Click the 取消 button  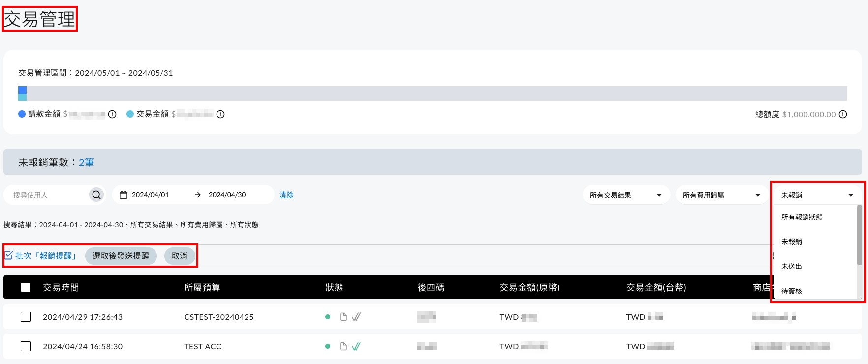coord(180,256)
